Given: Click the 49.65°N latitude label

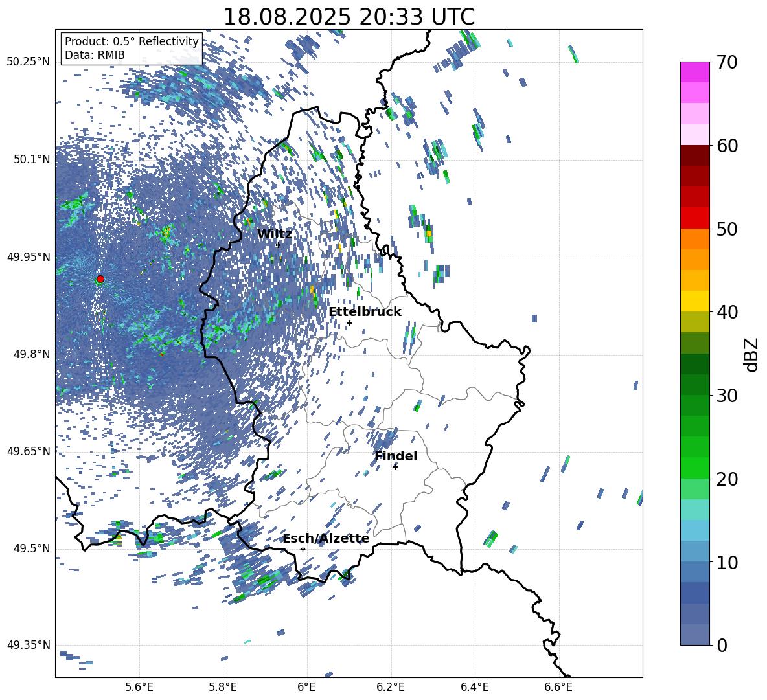Looking at the screenshot, I should point(29,451).
